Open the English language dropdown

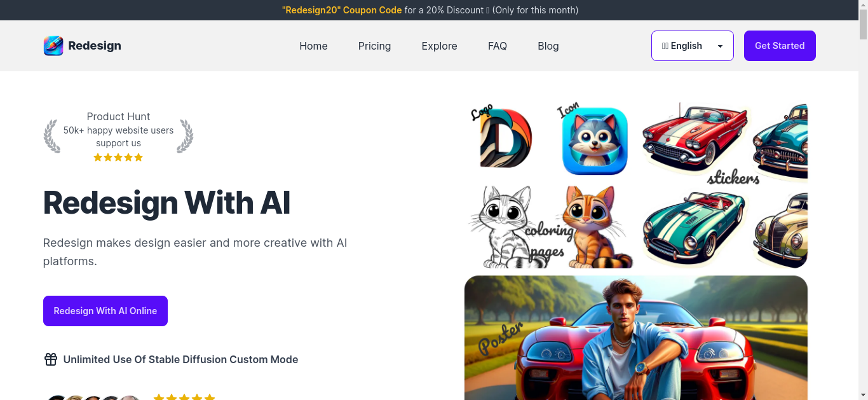point(693,46)
